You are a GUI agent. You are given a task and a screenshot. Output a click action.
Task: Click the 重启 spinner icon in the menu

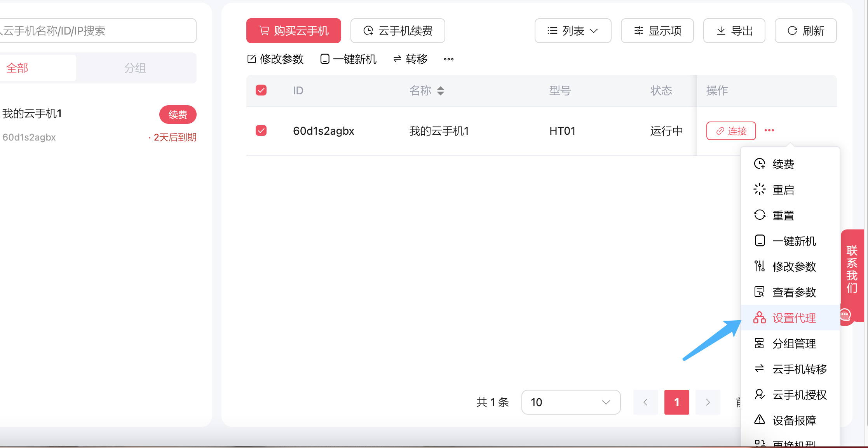coord(760,189)
